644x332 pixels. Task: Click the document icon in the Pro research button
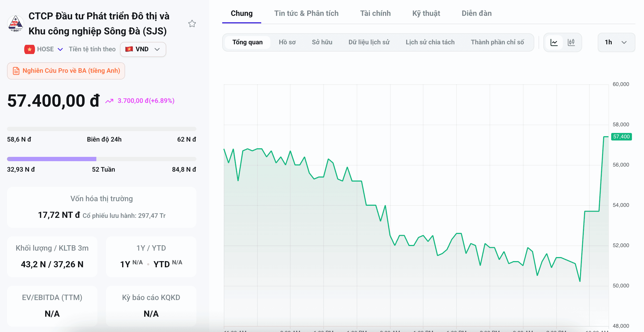coord(16,71)
